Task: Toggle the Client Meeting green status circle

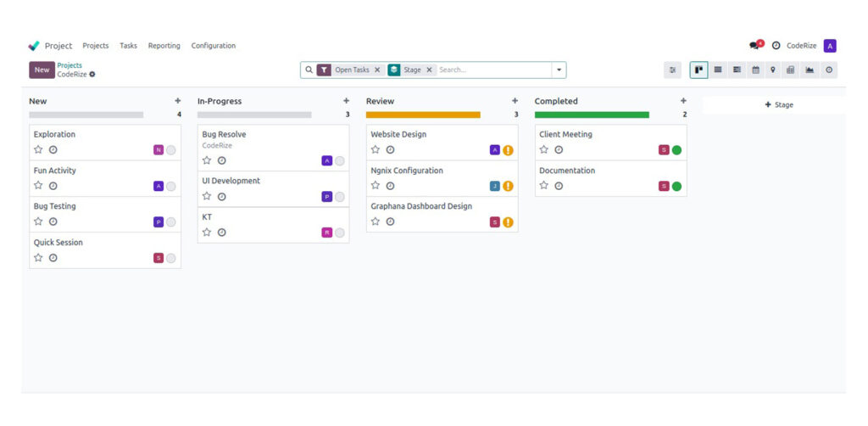Action: [x=677, y=150]
